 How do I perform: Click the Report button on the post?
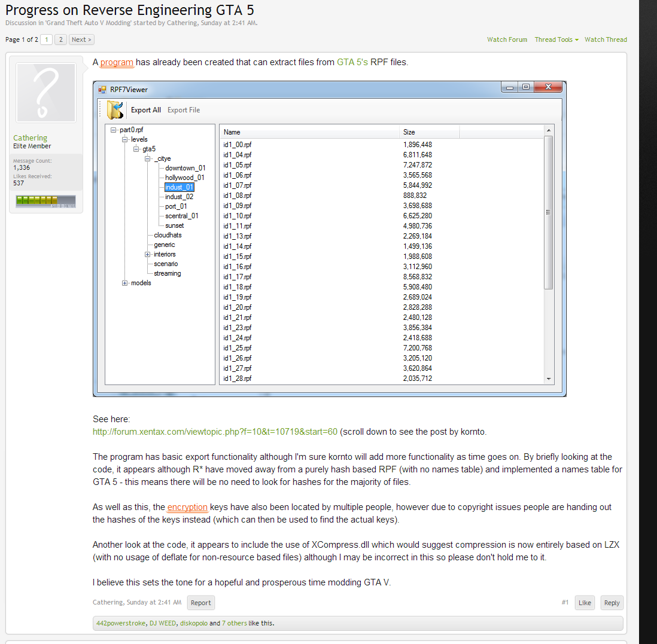(200, 603)
